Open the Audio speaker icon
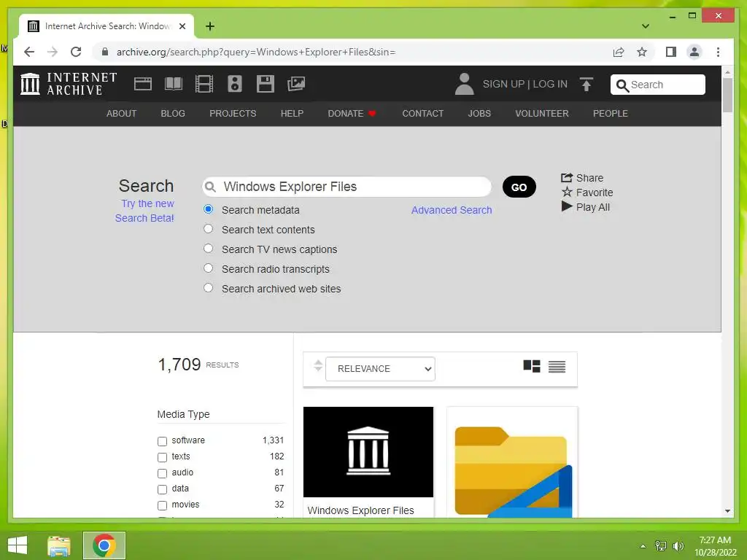This screenshot has height=560, width=747. (234, 84)
